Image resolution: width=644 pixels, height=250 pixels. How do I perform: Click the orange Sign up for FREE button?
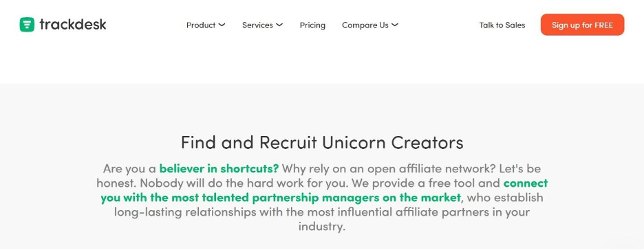[x=582, y=25]
